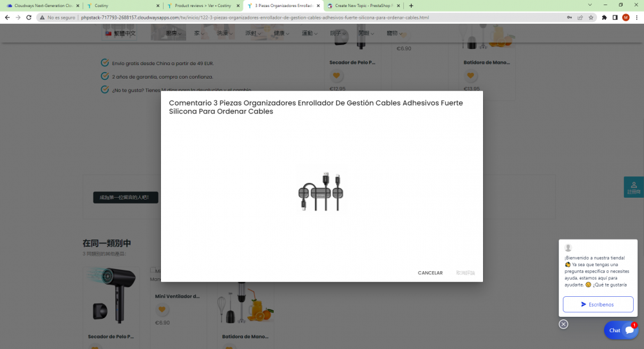Reload the current page

coord(29,17)
